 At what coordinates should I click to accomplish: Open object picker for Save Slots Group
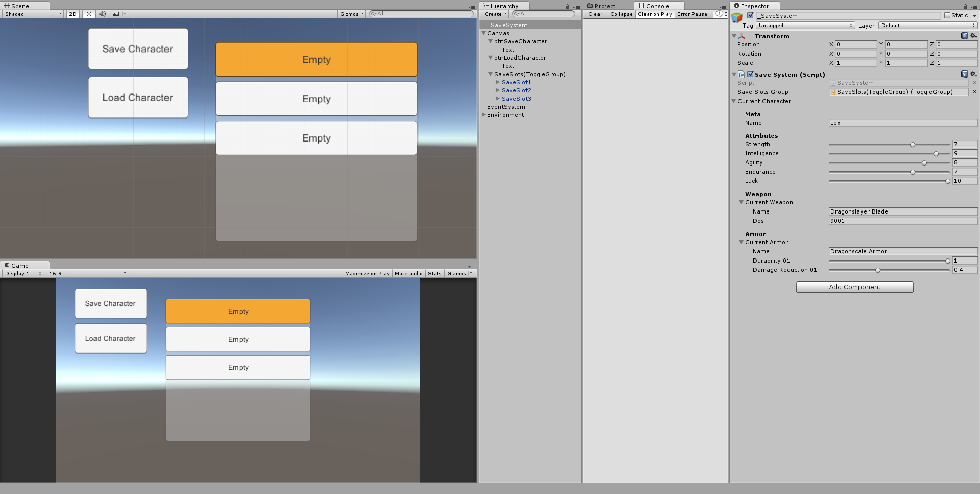[x=974, y=92]
